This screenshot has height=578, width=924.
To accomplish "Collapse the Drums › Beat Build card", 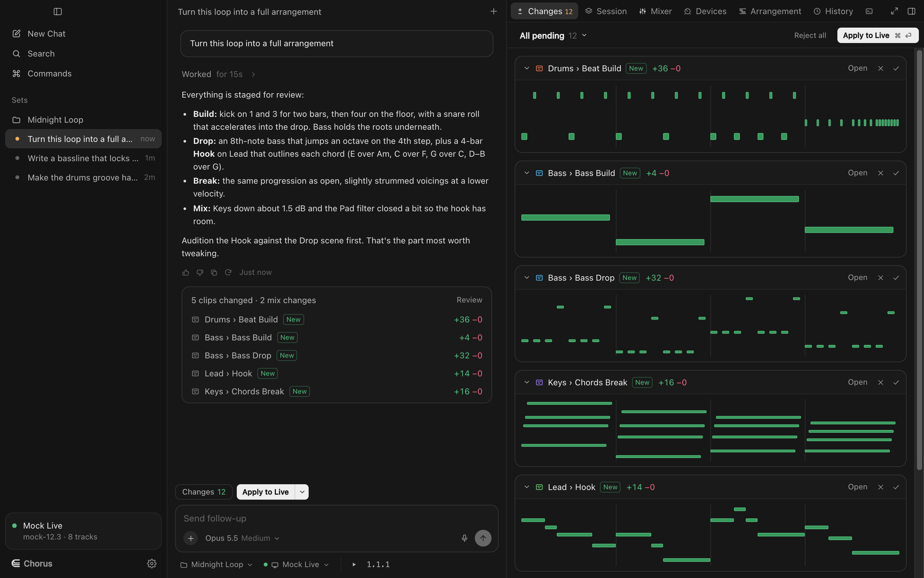I will [x=526, y=68].
